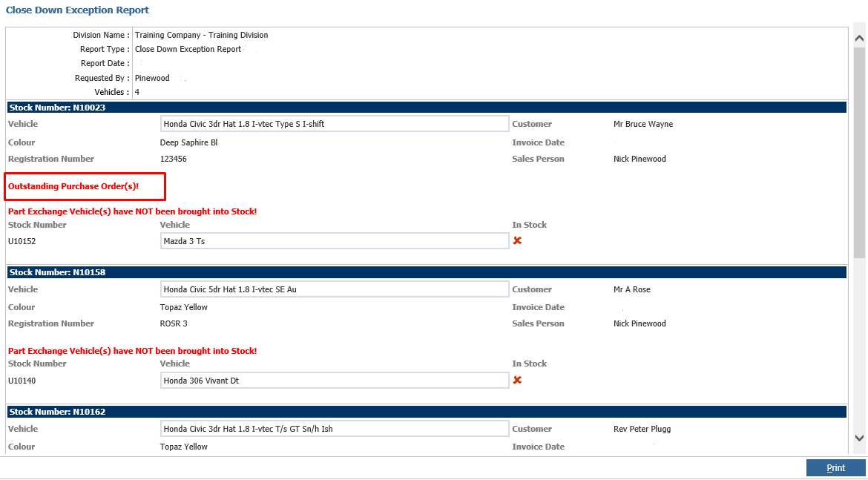868x480 pixels.
Task: Click the Outstanding Purchase Order(s)! warning
Action: point(73,186)
